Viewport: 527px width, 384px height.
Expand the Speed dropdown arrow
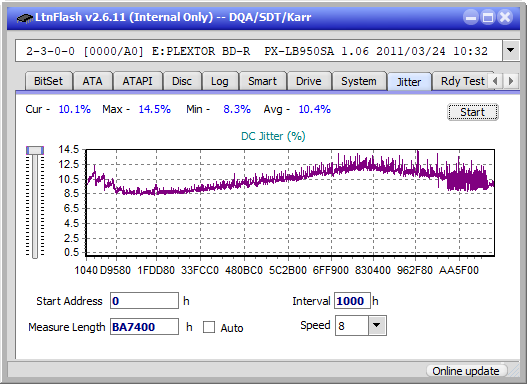click(377, 325)
